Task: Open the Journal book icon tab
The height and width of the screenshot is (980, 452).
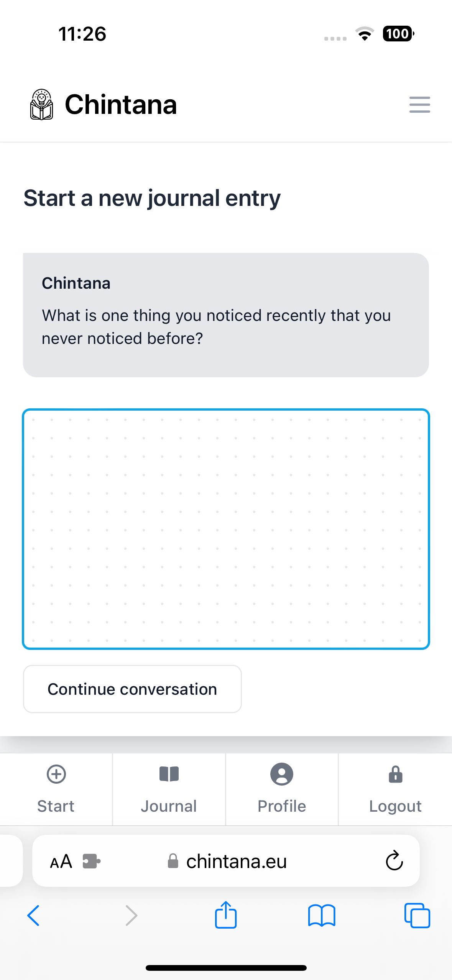Action: (169, 774)
